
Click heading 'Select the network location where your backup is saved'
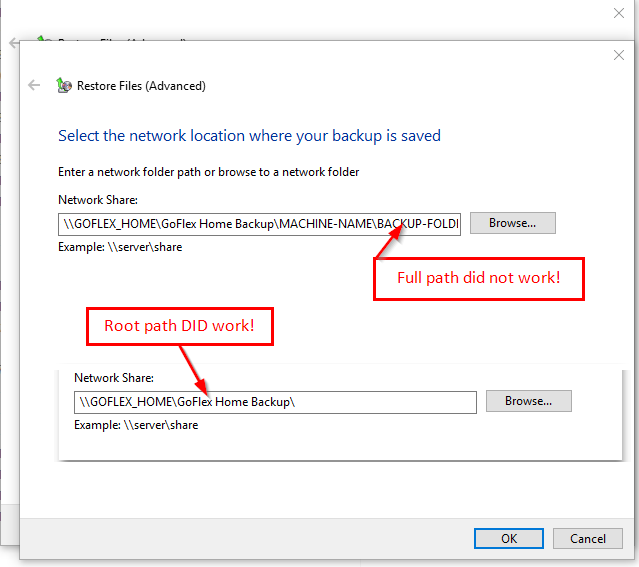pyautogui.click(x=249, y=136)
